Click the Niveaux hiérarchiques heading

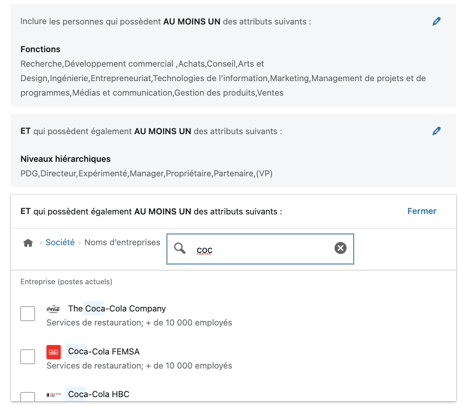65,159
